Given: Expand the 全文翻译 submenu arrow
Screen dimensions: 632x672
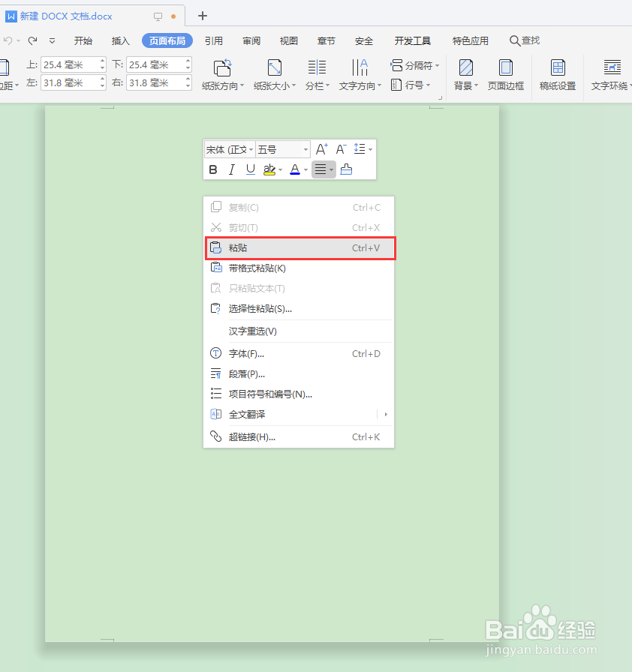Looking at the screenshot, I should pyautogui.click(x=386, y=415).
